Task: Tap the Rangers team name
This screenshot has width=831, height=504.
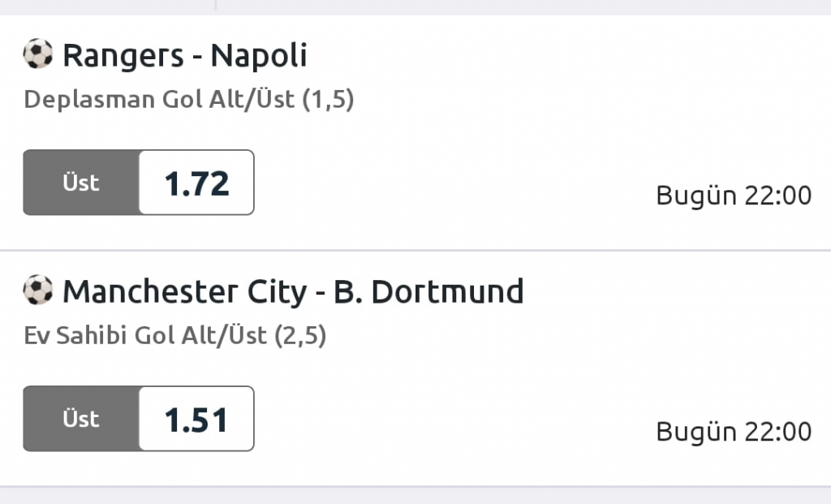Action: coord(123,55)
